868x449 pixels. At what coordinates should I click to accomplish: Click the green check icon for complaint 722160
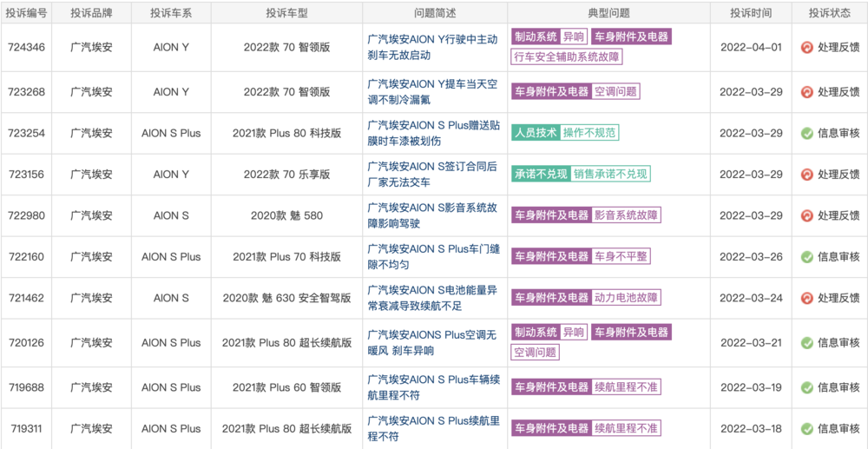(807, 257)
